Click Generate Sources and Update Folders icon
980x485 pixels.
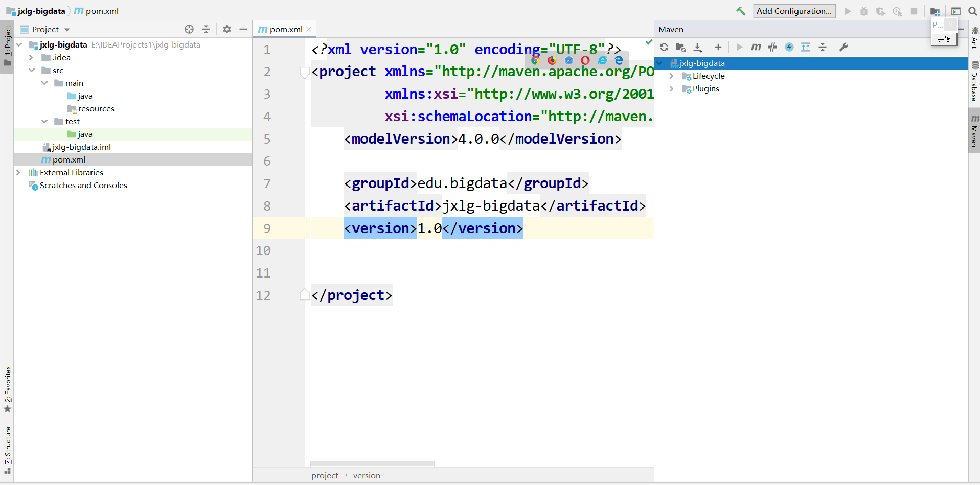680,47
